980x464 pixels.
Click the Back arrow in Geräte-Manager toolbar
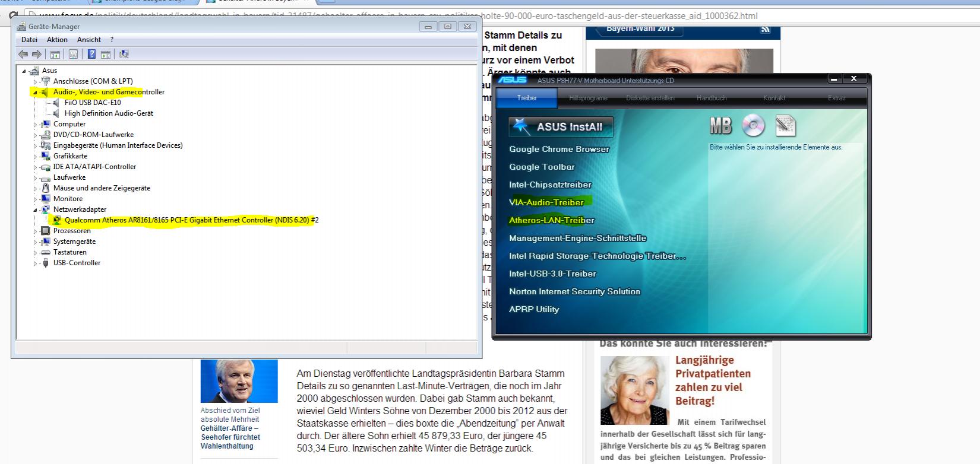pos(23,54)
